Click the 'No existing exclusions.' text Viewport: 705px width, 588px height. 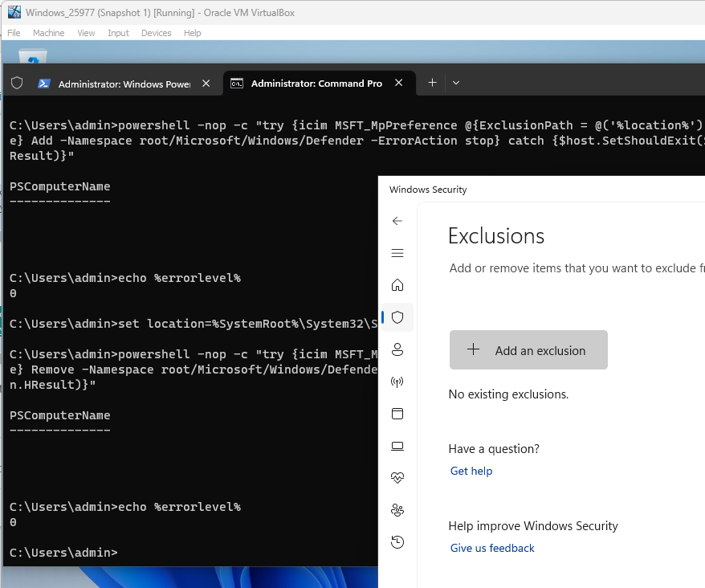[x=508, y=394]
